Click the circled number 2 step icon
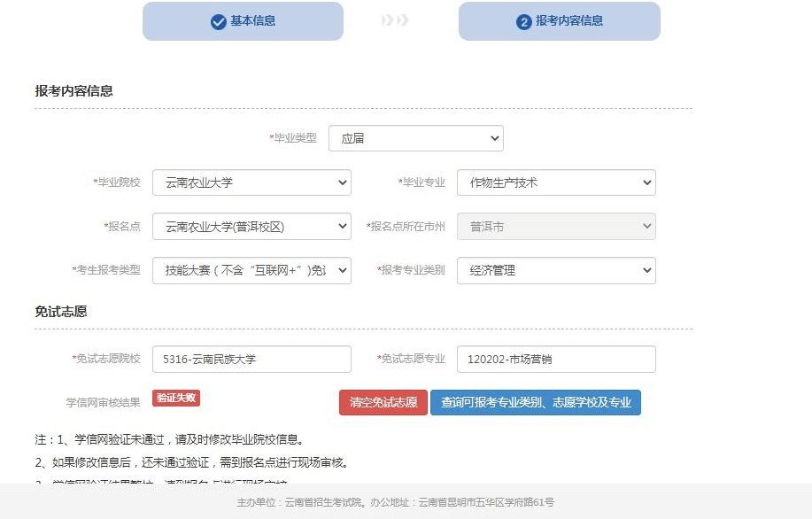This screenshot has height=519, width=812. (523, 22)
